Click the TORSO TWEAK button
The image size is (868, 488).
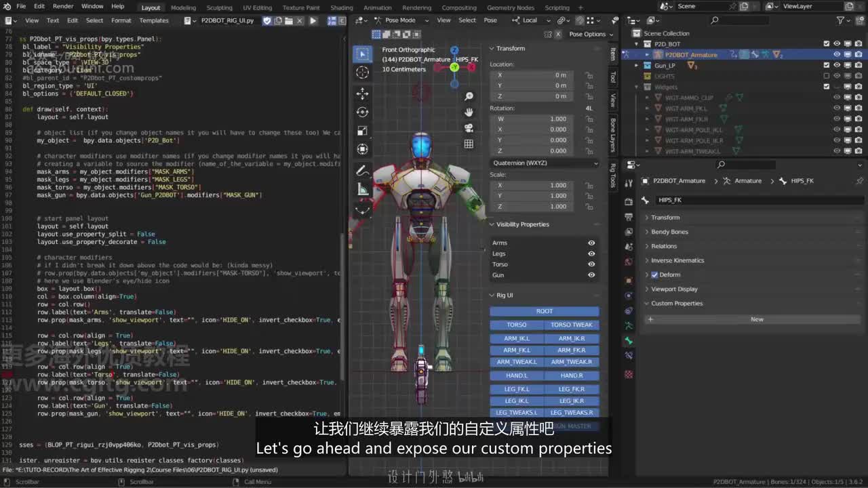point(572,325)
